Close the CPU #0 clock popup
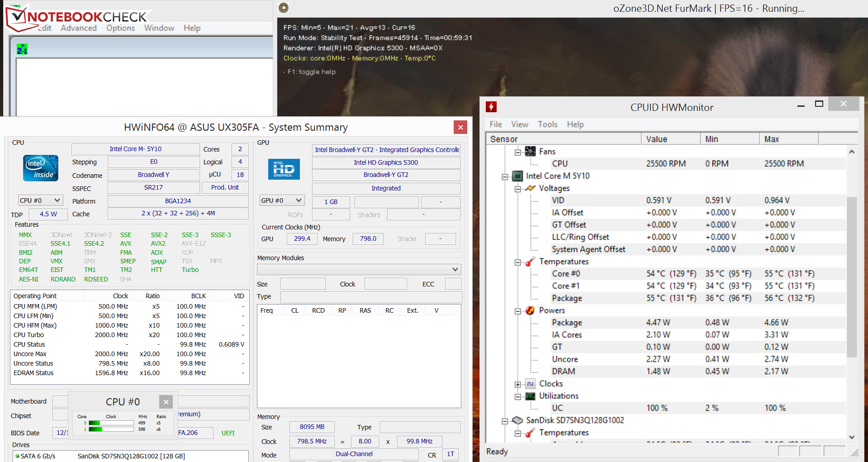Image resolution: width=868 pixels, height=462 pixels. [x=166, y=402]
